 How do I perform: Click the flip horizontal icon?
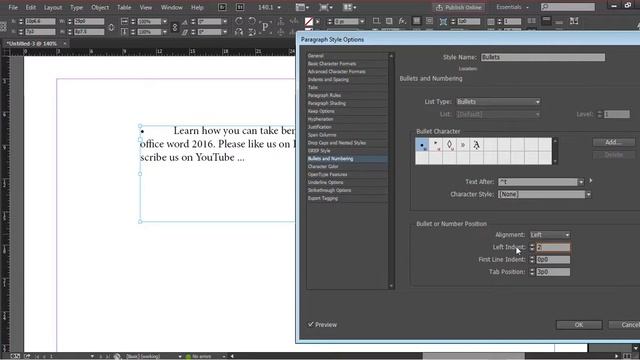coord(239,32)
